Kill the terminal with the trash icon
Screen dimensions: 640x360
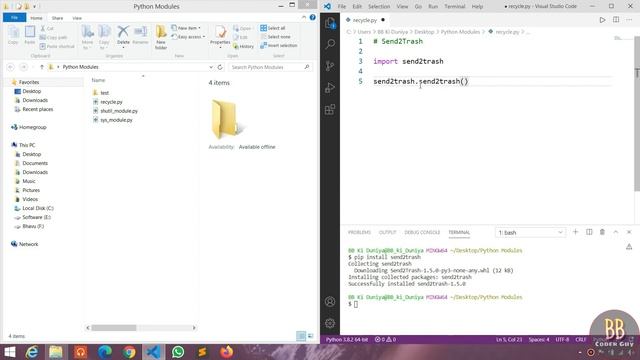602,232
